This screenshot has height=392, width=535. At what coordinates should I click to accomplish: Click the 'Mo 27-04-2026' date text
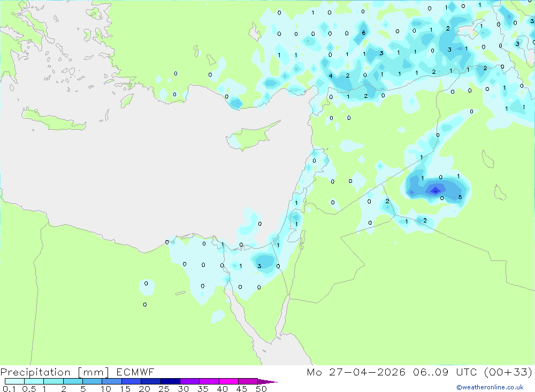click(x=356, y=372)
